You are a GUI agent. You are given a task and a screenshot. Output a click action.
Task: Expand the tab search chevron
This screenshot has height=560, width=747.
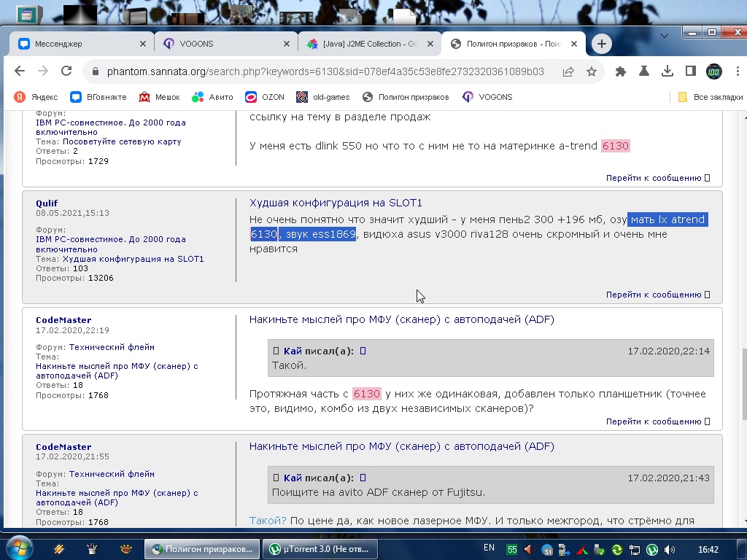[664, 36]
